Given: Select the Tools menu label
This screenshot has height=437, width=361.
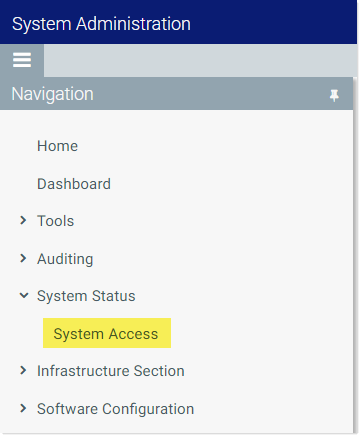Looking at the screenshot, I should [55, 221].
